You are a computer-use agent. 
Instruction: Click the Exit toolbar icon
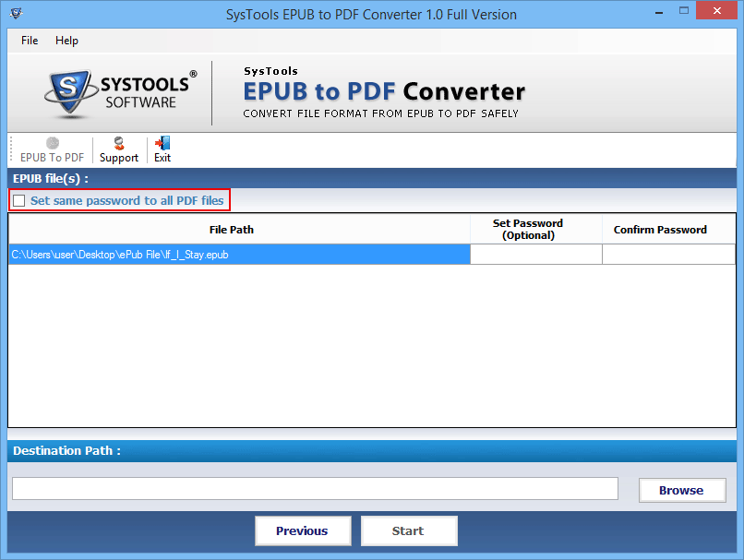click(162, 149)
